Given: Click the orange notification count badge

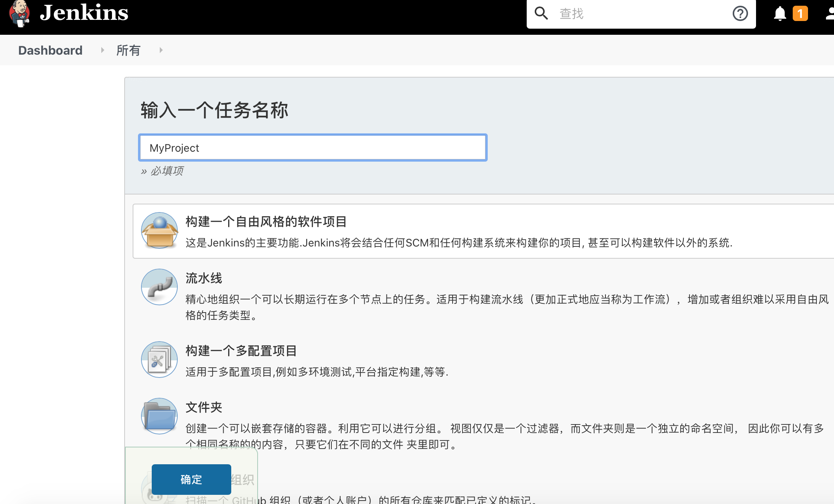Looking at the screenshot, I should click(x=800, y=14).
